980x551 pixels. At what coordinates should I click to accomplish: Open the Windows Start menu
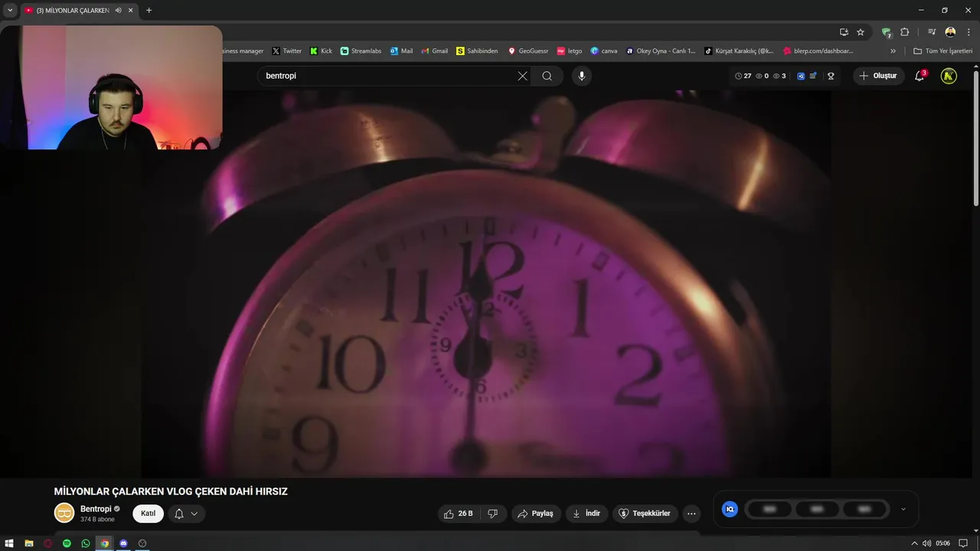click(x=10, y=543)
